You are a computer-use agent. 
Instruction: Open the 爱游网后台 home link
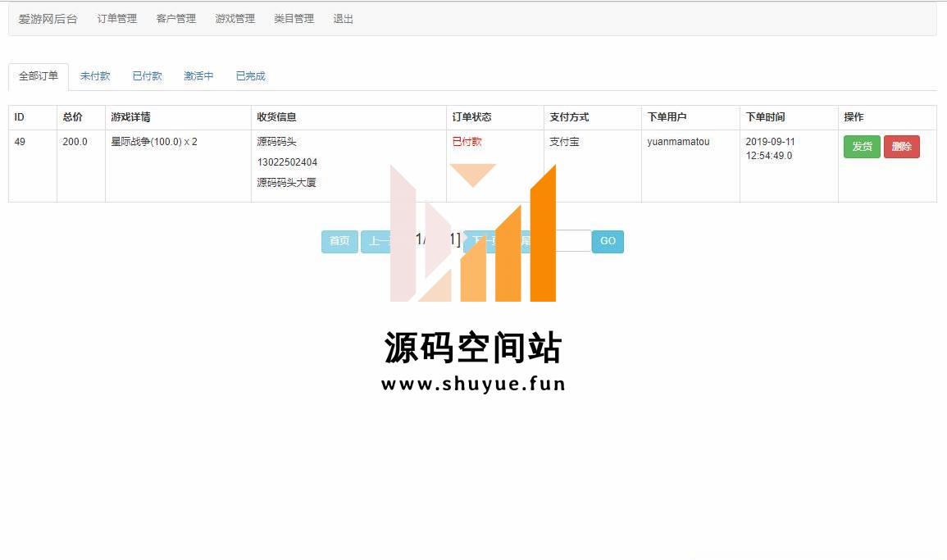click(48, 19)
